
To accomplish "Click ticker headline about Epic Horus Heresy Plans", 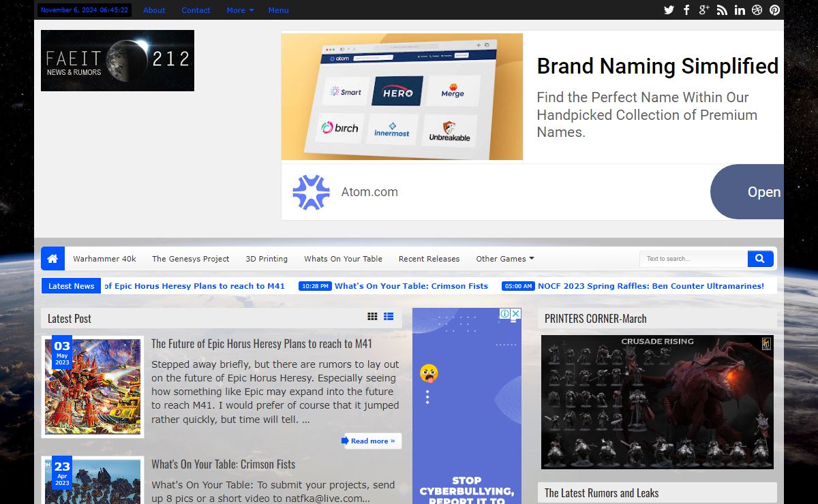I will (x=194, y=286).
